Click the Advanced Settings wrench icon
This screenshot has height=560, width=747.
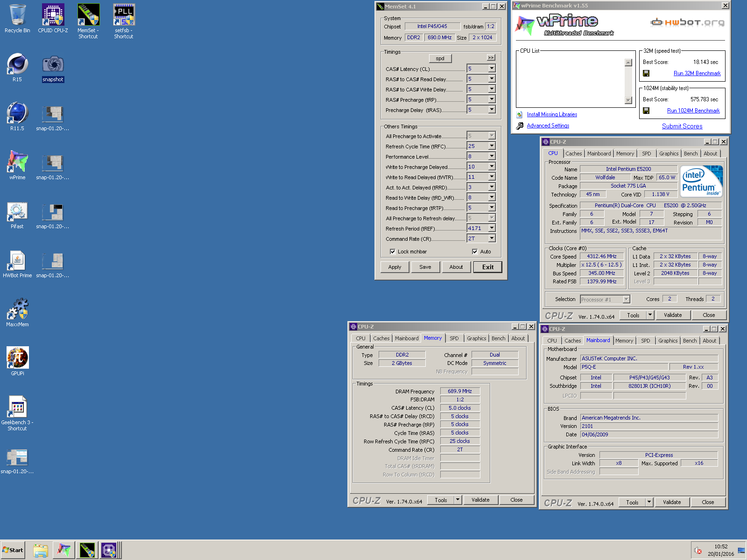[520, 126]
